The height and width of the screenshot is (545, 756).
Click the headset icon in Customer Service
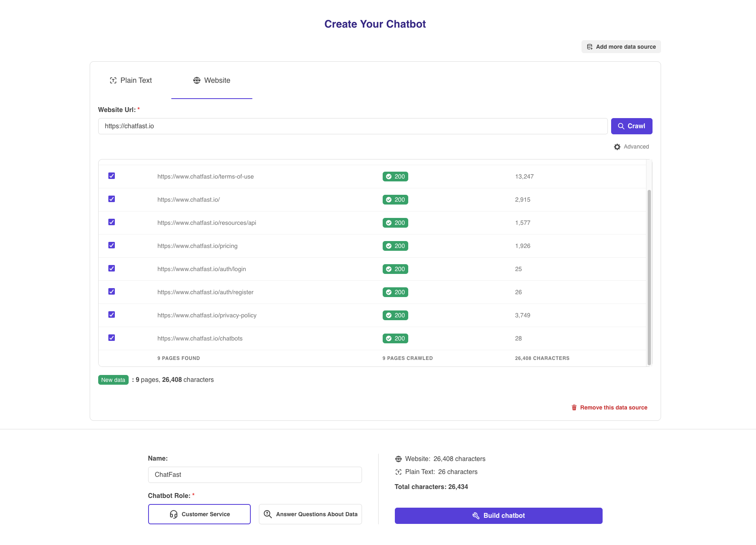pos(174,514)
